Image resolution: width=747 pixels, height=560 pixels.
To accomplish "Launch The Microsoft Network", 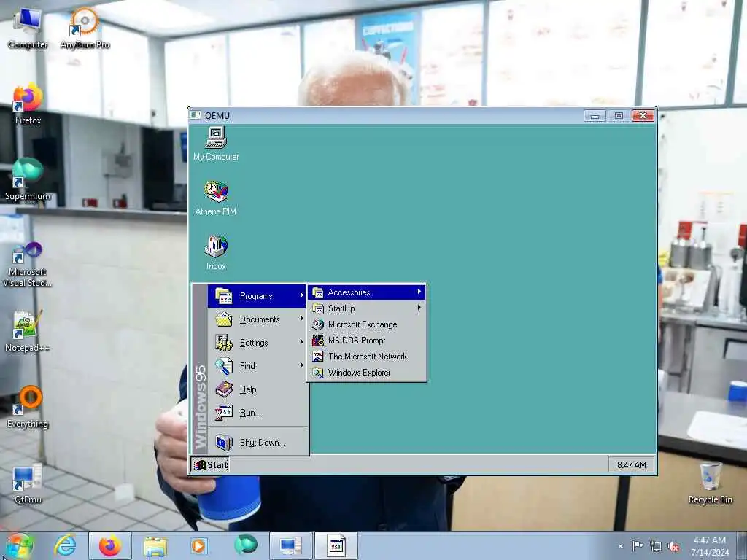I will pyautogui.click(x=367, y=356).
